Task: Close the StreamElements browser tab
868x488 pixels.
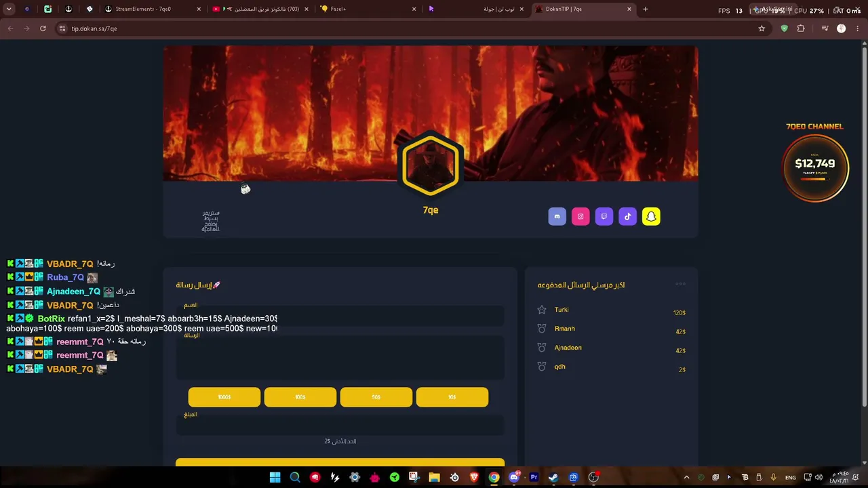Action: (199, 9)
